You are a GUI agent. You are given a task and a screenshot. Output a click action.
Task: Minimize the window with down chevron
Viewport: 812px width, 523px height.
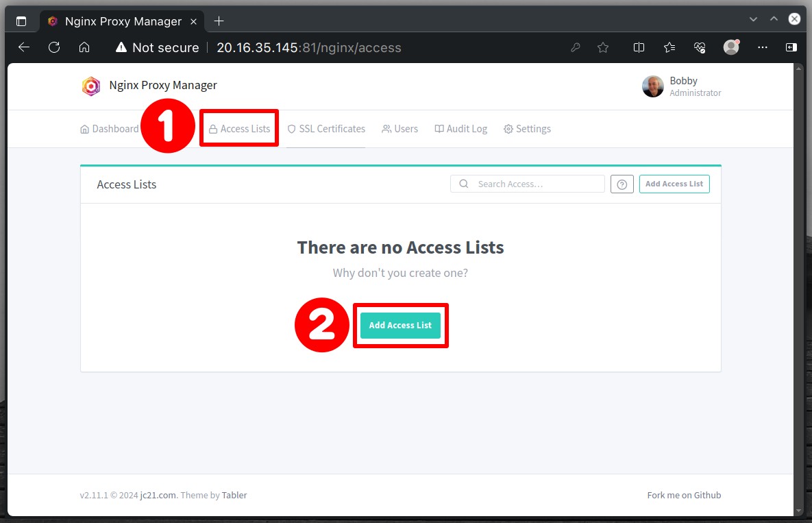click(754, 19)
